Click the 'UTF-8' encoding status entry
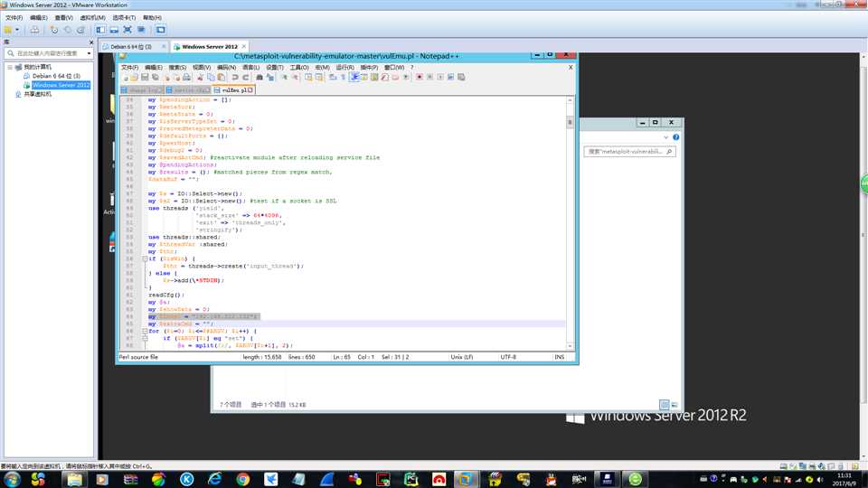 (508, 357)
